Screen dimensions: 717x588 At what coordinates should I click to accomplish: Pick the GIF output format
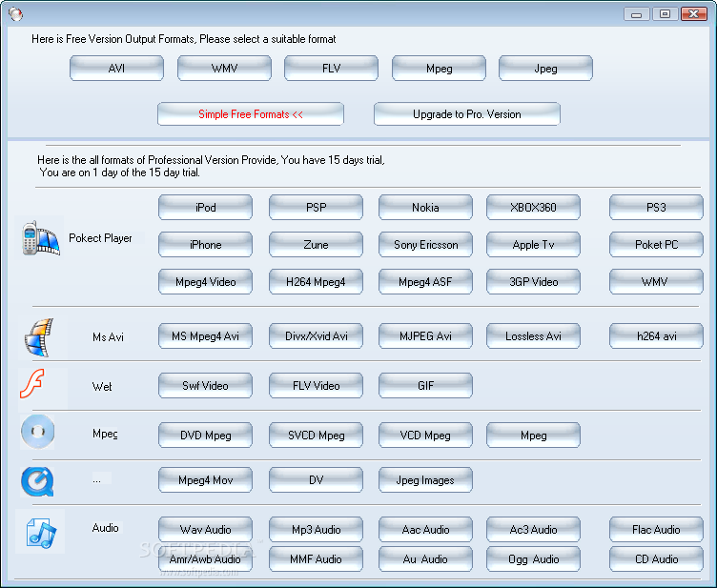pyautogui.click(x=425, y=386)
